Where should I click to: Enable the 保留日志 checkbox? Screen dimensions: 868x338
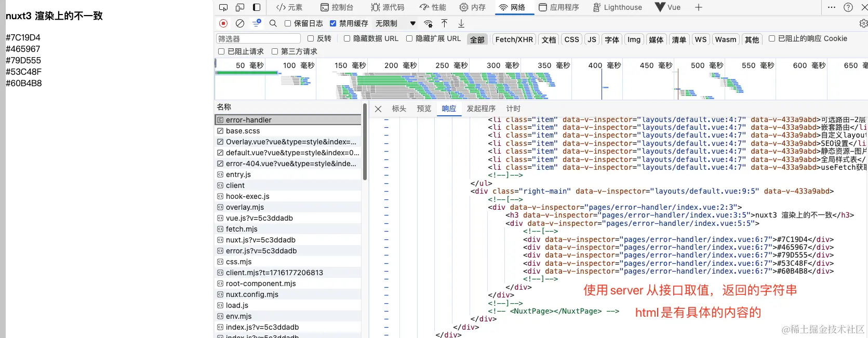click(x=288, y=23)
